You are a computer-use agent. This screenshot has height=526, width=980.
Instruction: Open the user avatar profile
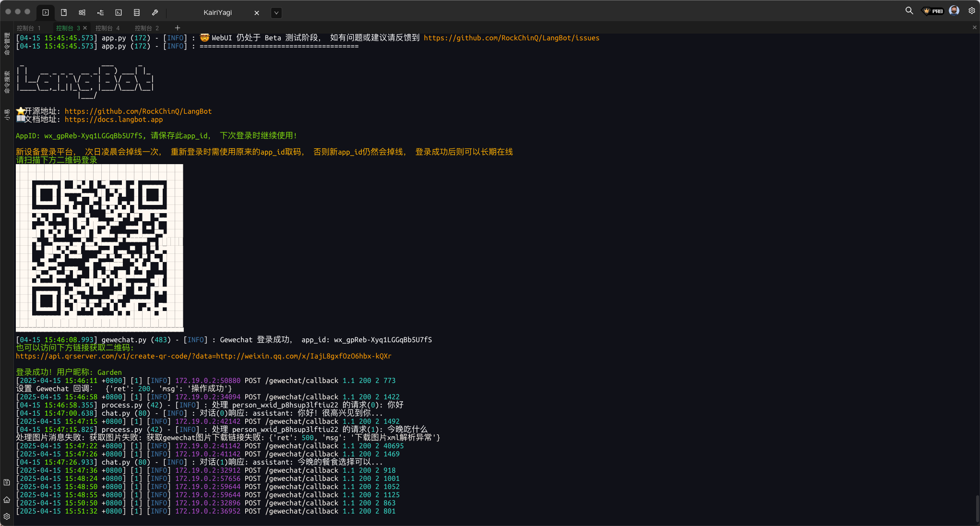coord(954,11)
